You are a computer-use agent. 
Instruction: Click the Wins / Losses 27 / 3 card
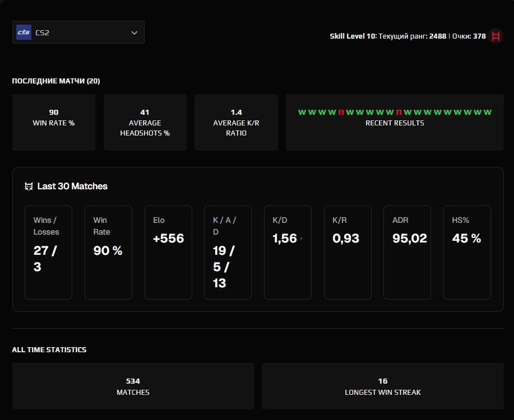tap(48, 253)
